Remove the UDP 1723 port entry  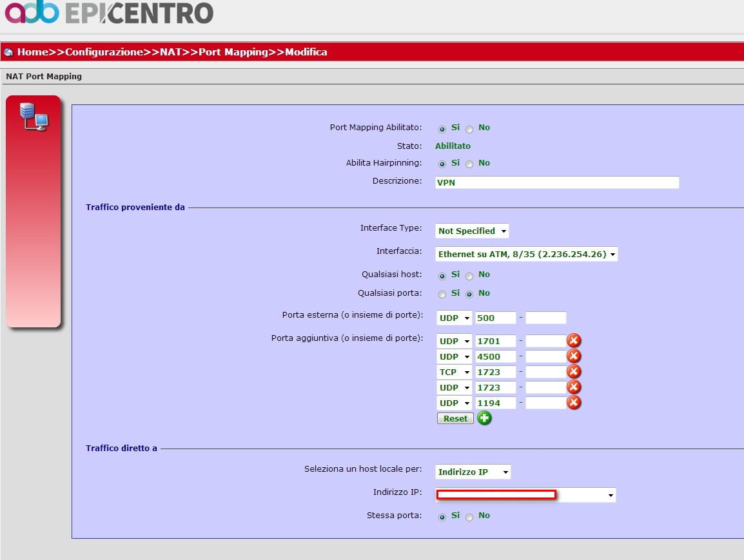click(573, 387)
